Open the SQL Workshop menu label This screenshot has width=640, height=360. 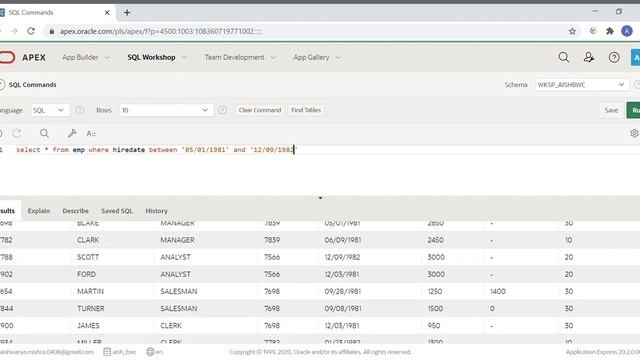pyautogui.click(x=151, y=58)
